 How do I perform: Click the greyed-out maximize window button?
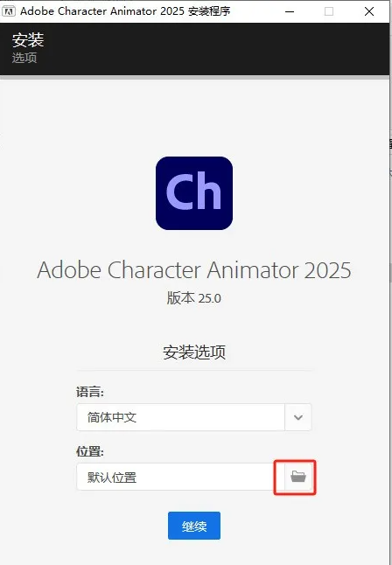tap(329, 11)
